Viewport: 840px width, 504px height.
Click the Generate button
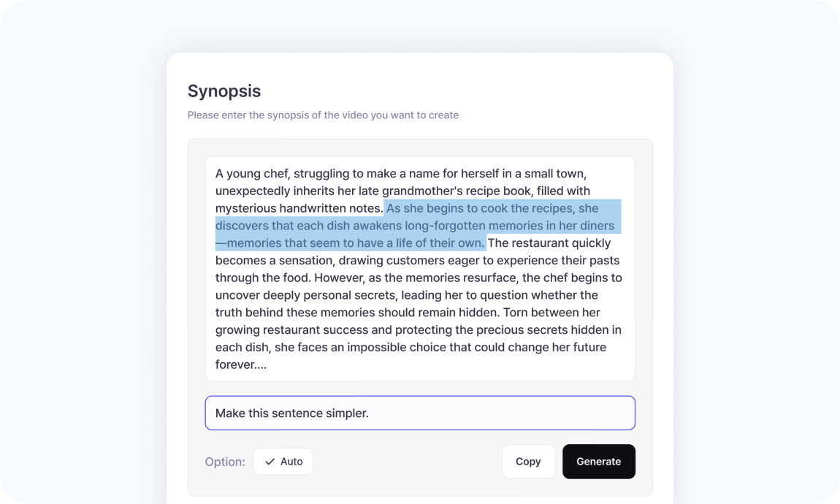click(598, 462)
